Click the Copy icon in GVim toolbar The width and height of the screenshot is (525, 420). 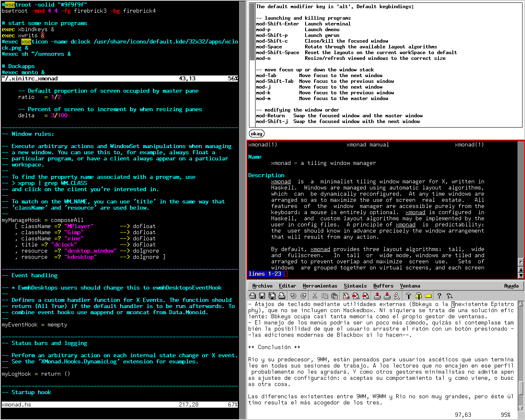[x=324, y=296]
